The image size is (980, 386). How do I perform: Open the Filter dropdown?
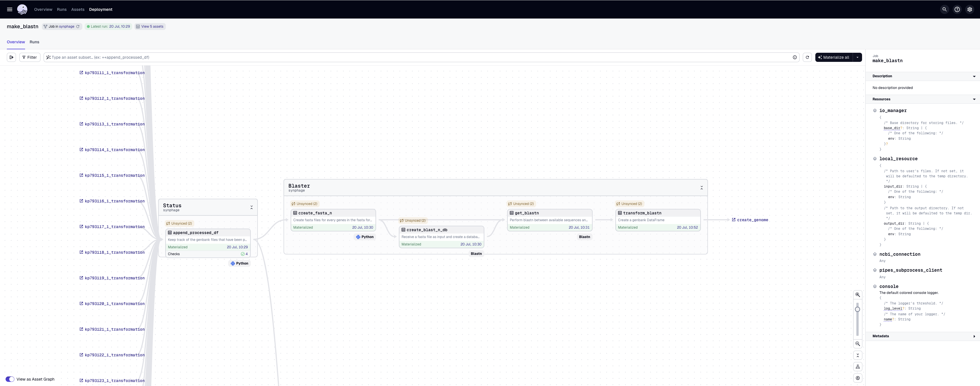click(30, 58)
